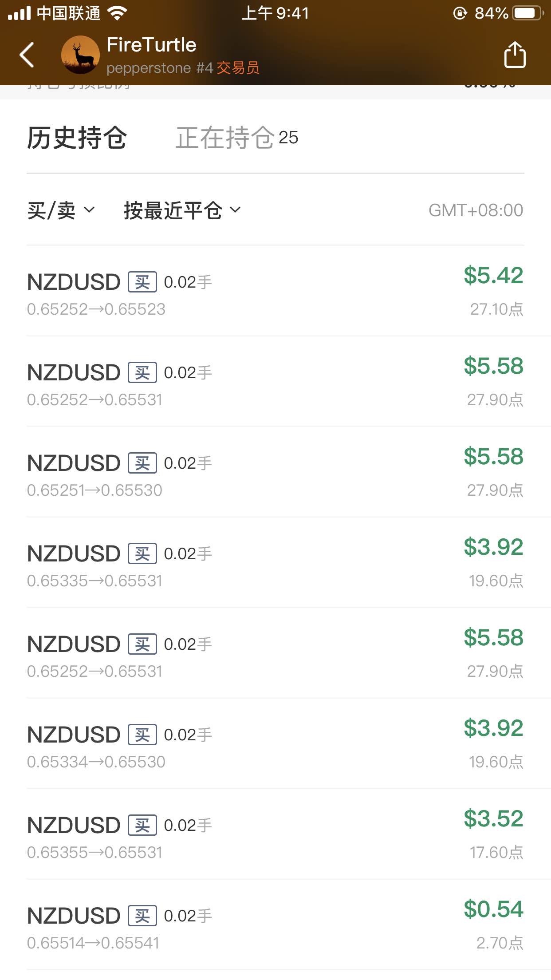Switch to 正在持仓 25 tab
The width and height of the screenshot is (551, 980).
coord(237,138)
